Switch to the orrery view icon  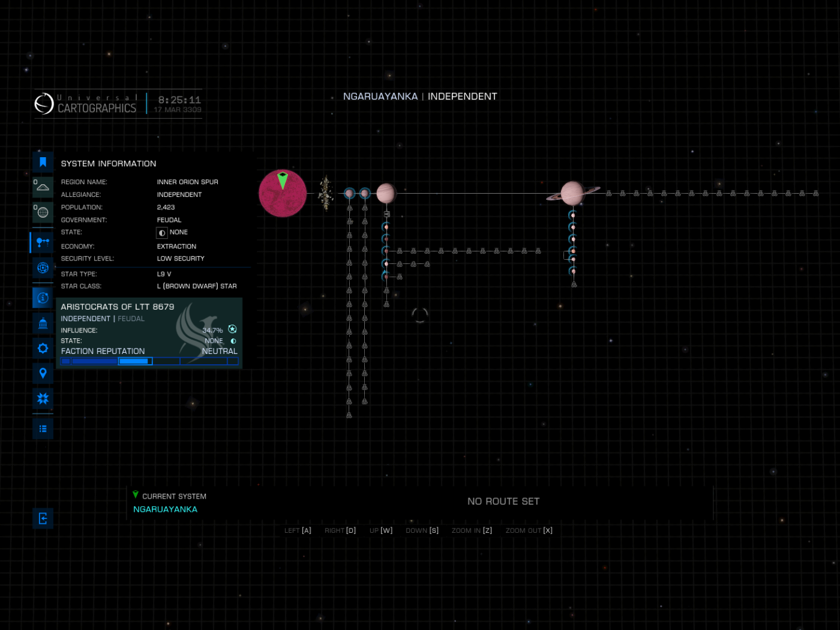point(43,268)
